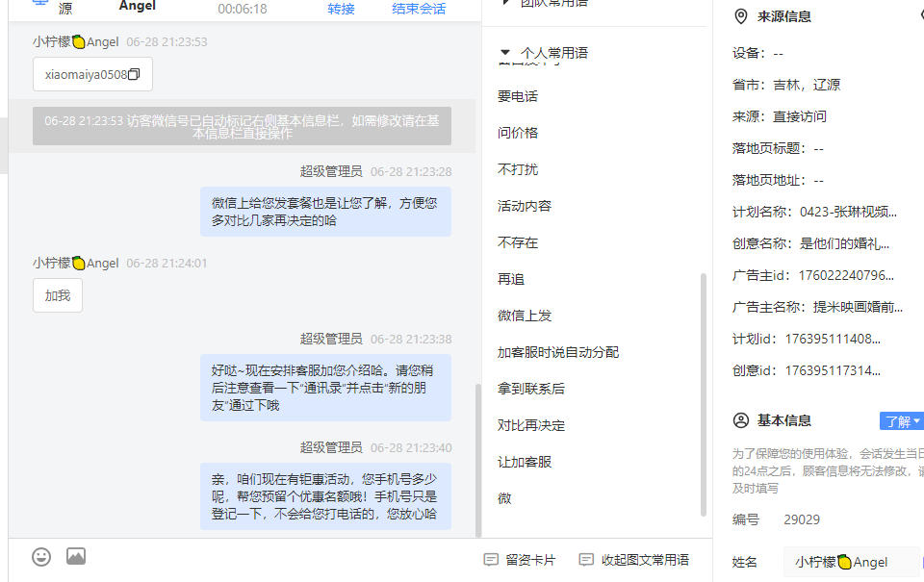Click the icon beside 收起图文常用语
The image size is (924, 582).
[x=586, y=560]
